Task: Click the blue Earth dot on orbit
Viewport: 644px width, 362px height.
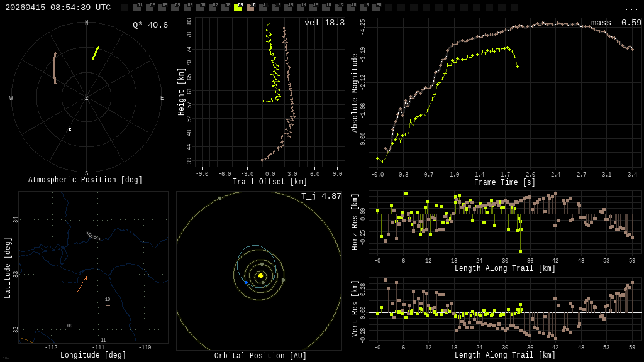Action: 246,282
